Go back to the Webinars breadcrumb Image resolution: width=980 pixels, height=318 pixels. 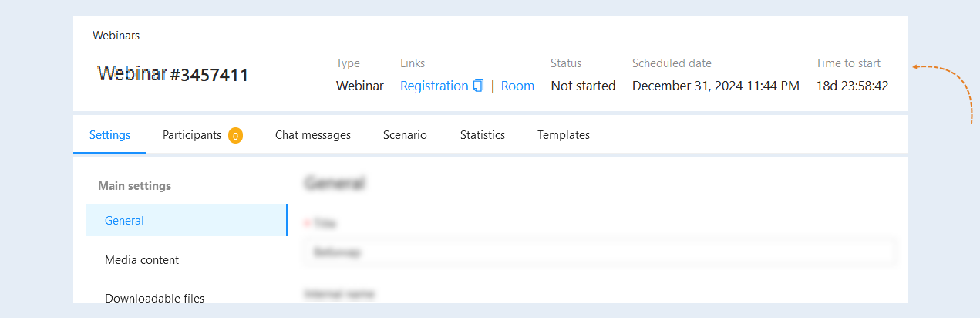coord(116,35)
